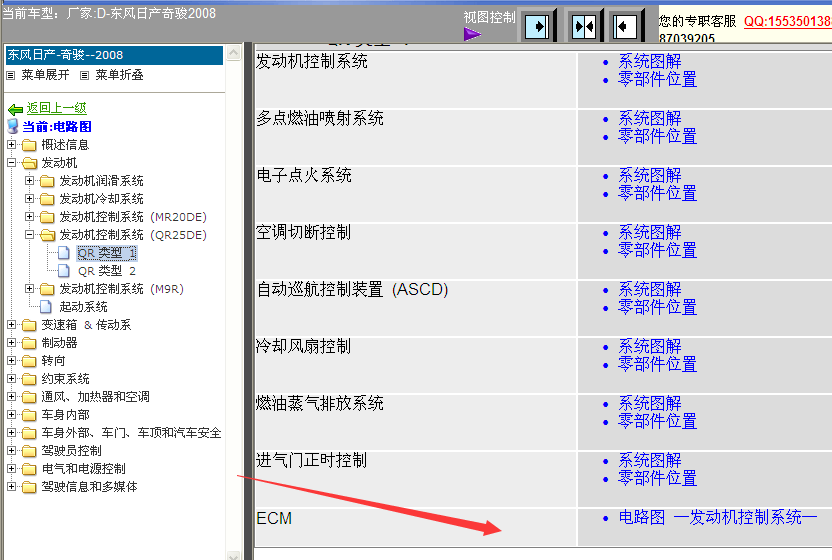Open 零部件位置 for 进气门正时控制
The height and width of the screenshot is (560, 832).
pos(657,478)
